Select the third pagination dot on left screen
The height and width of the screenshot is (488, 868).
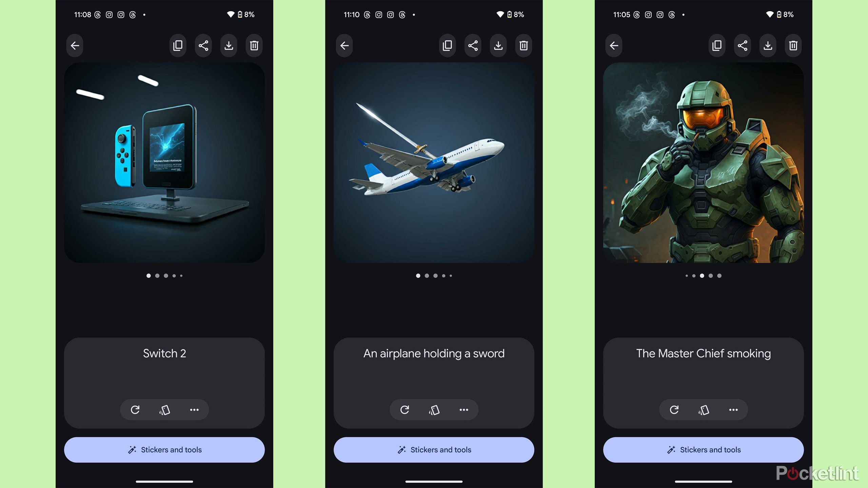point(165,275)
